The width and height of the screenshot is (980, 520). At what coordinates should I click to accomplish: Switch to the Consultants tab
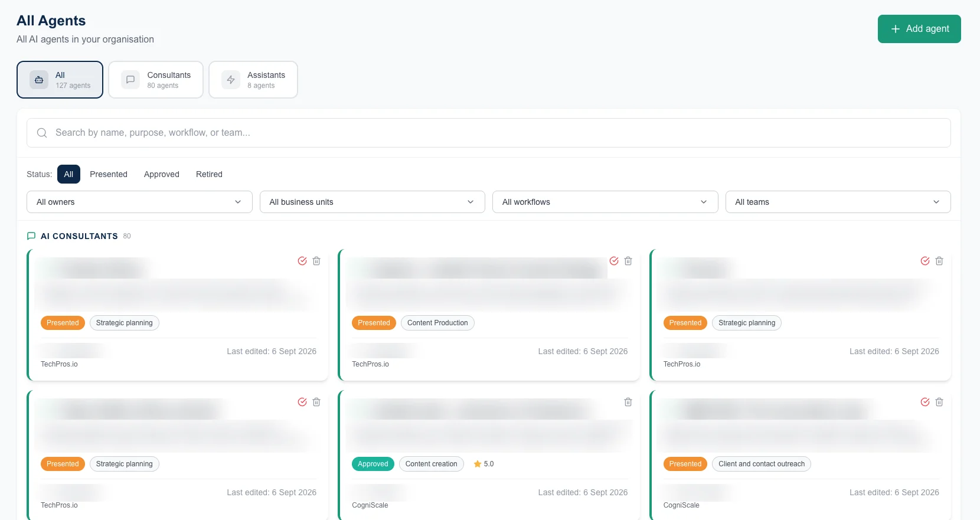(156, 80)
